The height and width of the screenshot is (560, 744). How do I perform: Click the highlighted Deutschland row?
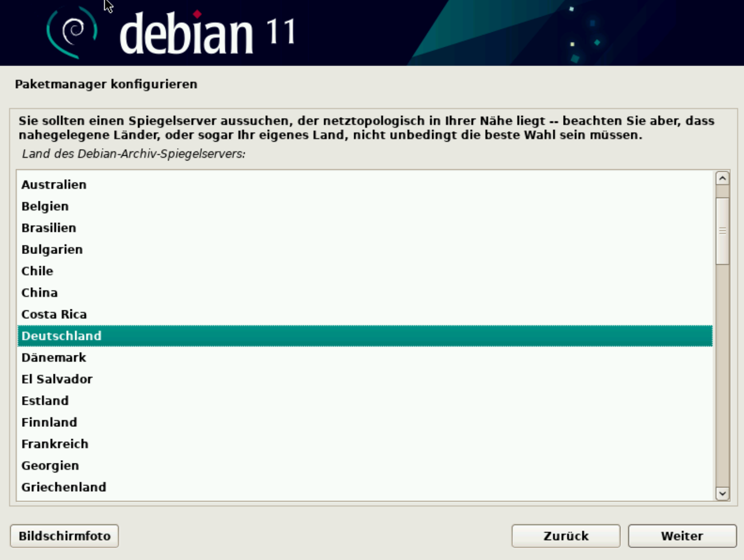point(365,336)
